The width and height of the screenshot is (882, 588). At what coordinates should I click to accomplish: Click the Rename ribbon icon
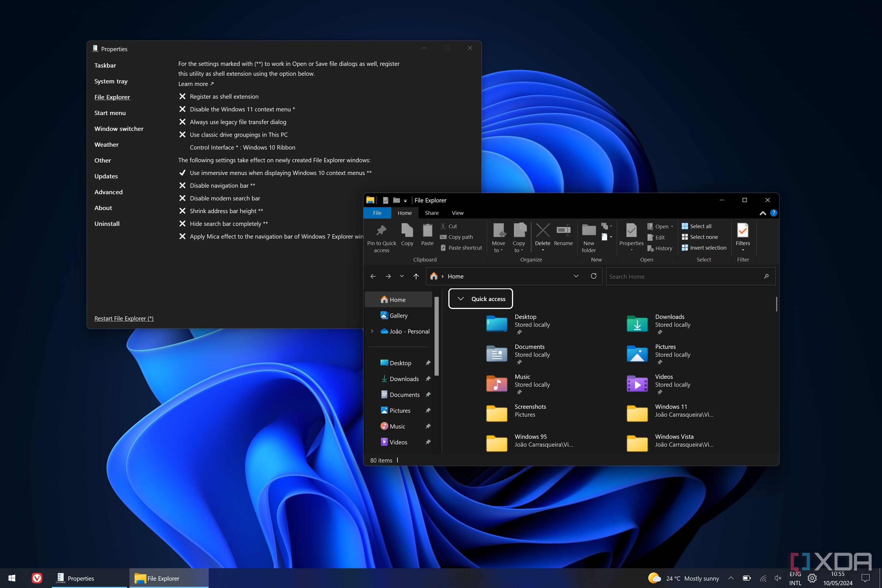click(563, 231)
